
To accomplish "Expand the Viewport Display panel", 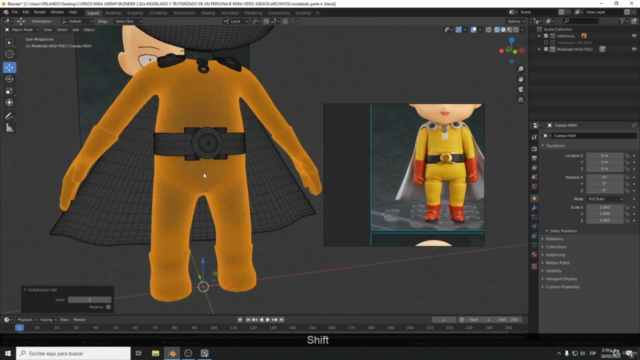I will coord(561,279).
